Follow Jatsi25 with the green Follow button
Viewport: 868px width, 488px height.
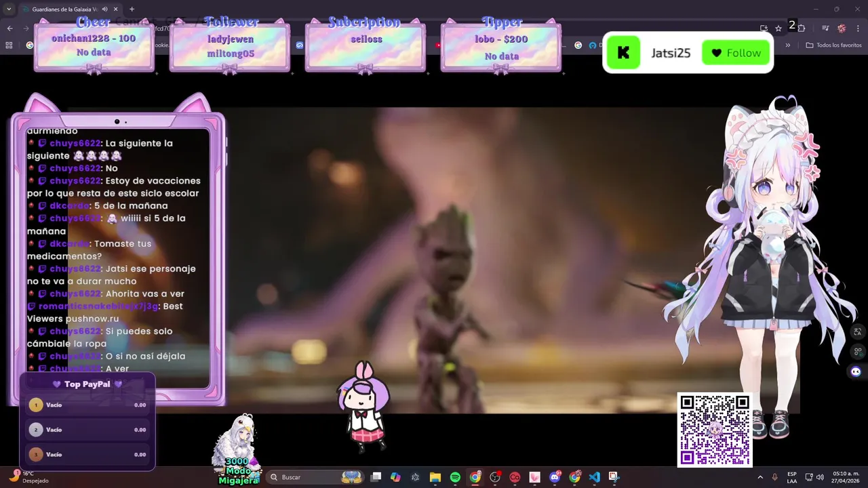pyautogui.click(x=736, y=53)
